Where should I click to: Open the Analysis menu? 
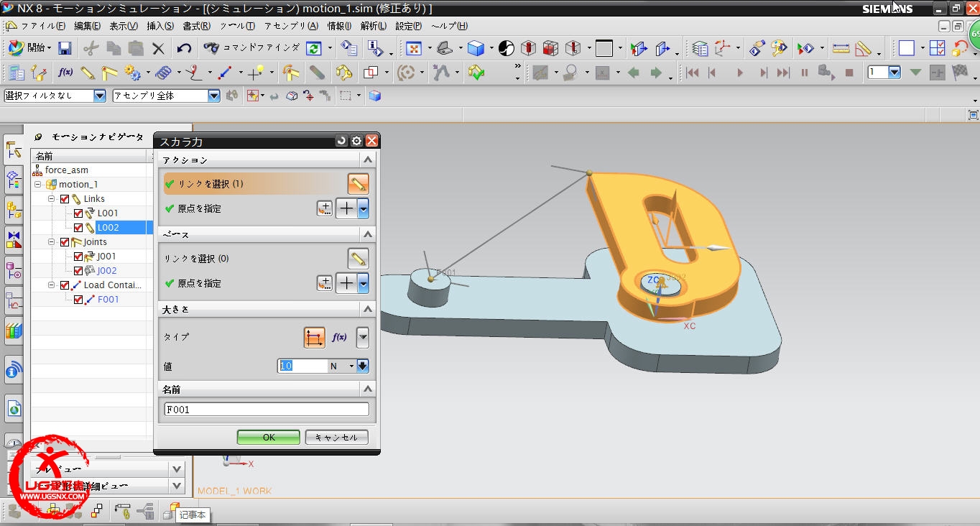point(374,26)
